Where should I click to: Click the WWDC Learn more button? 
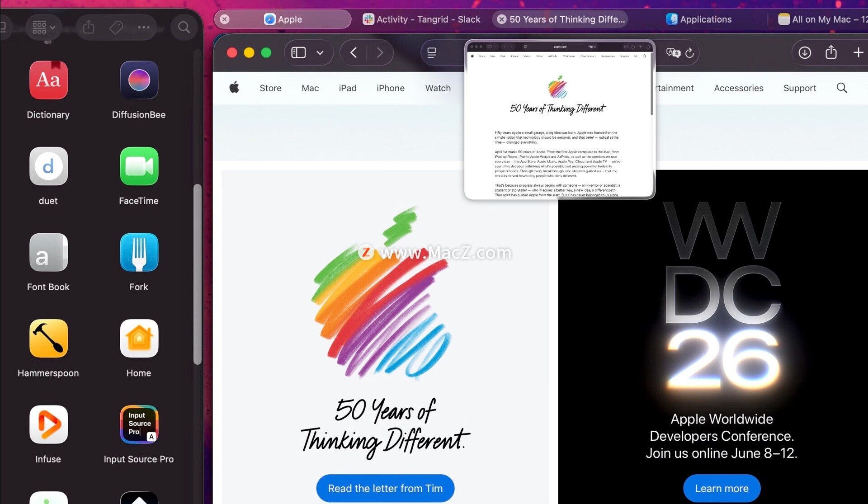click(x=722, y=488)
